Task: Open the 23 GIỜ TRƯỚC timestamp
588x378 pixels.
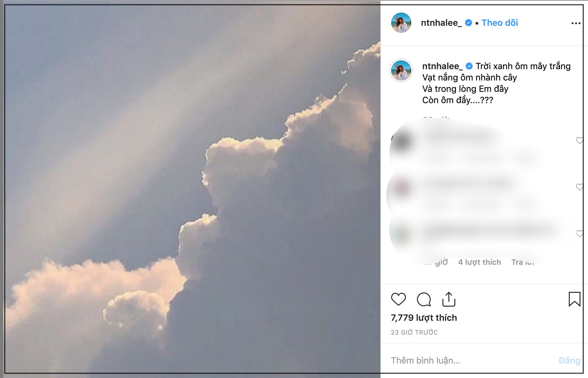Action: (x=414, y=332)
